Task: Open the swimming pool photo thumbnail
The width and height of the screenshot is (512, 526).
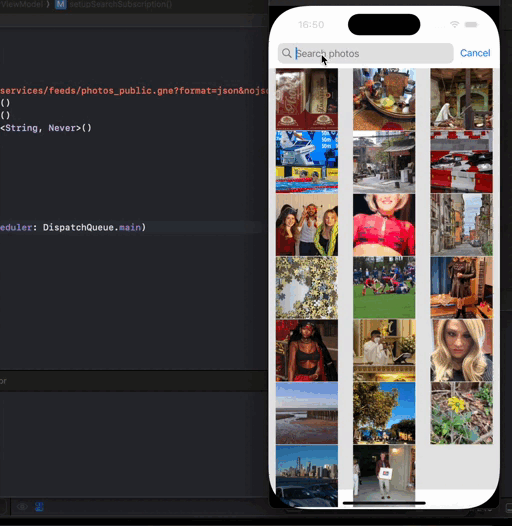Action: (x=307, y=162)
